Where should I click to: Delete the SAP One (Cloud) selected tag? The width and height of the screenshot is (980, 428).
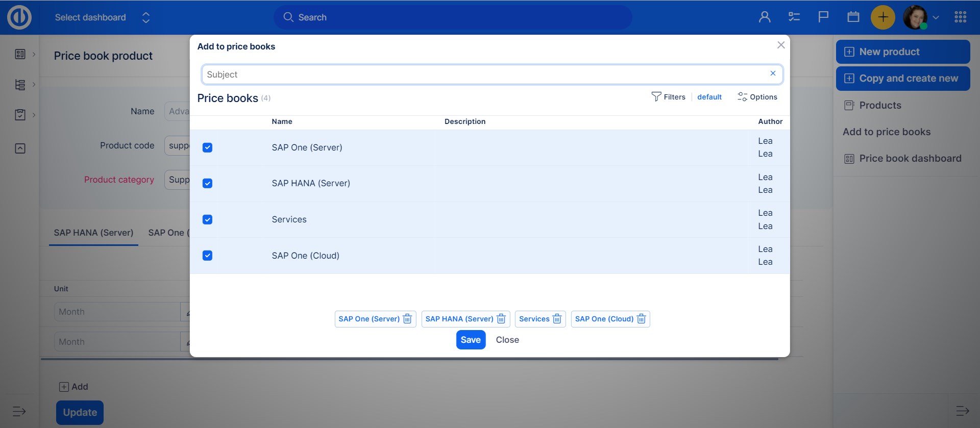click(x=641, y=319)
